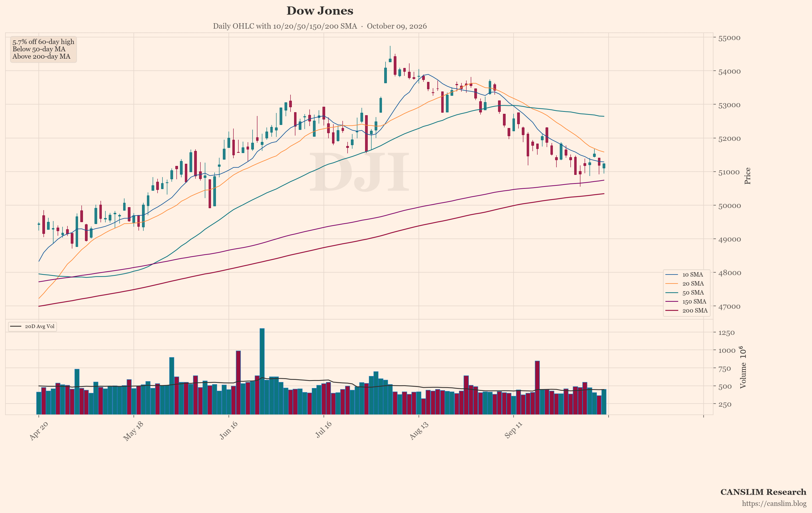Click the 60-day high annotation box
Image resolution: width=812 pixels, height=513 pixels.
pos(43,49)
